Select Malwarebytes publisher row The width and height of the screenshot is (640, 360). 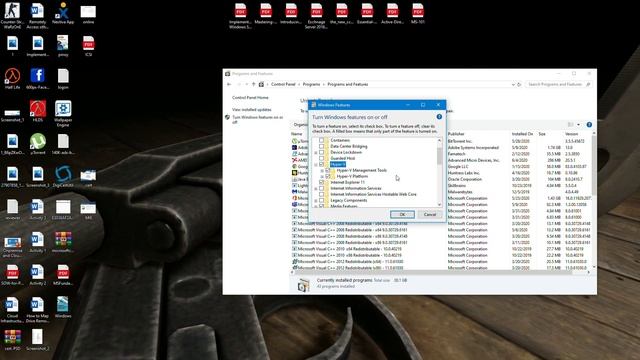click(x=460, y=192)
